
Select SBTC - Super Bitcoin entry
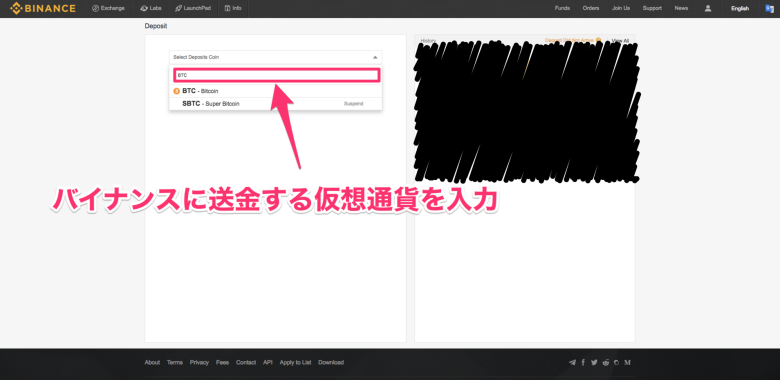pos(275,104)
